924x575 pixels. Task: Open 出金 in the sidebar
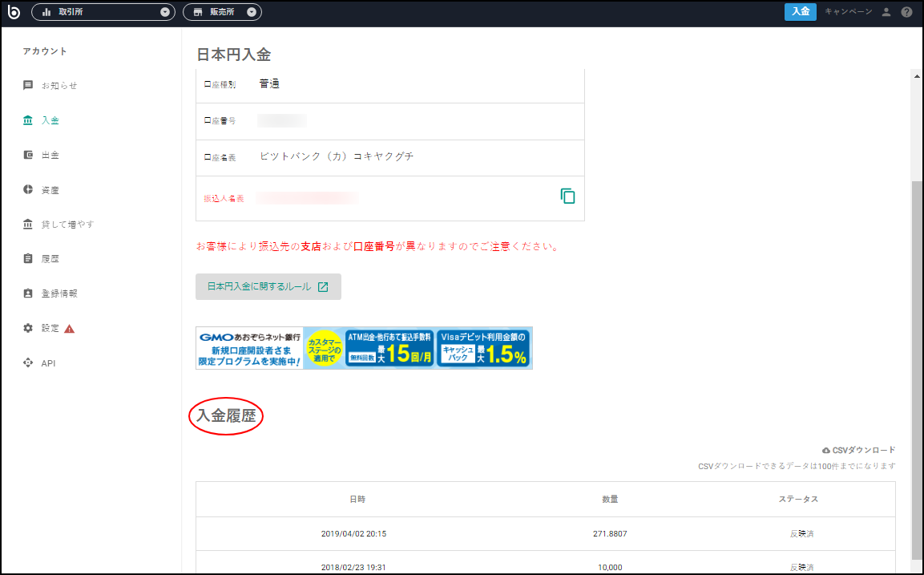(50, 155)
